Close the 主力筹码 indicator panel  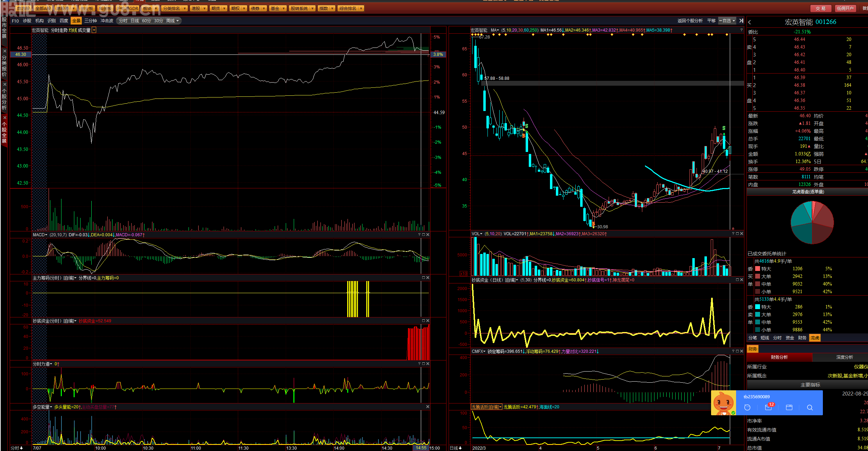pyautogui.click(x=428, y=278)
